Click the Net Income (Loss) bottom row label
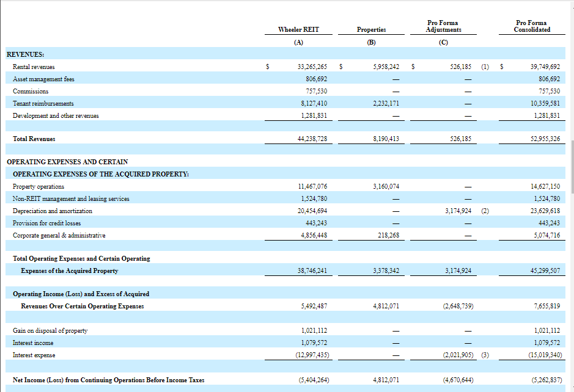 [107, 379]
